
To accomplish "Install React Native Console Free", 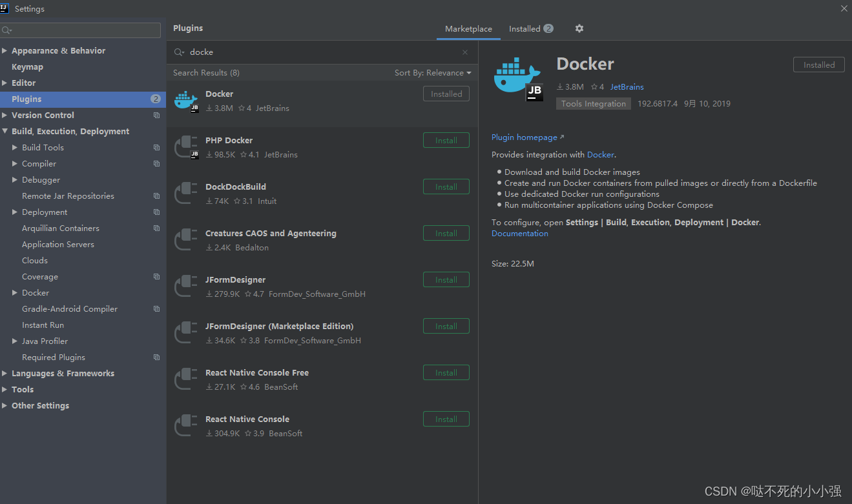I will tap(446, 373).
